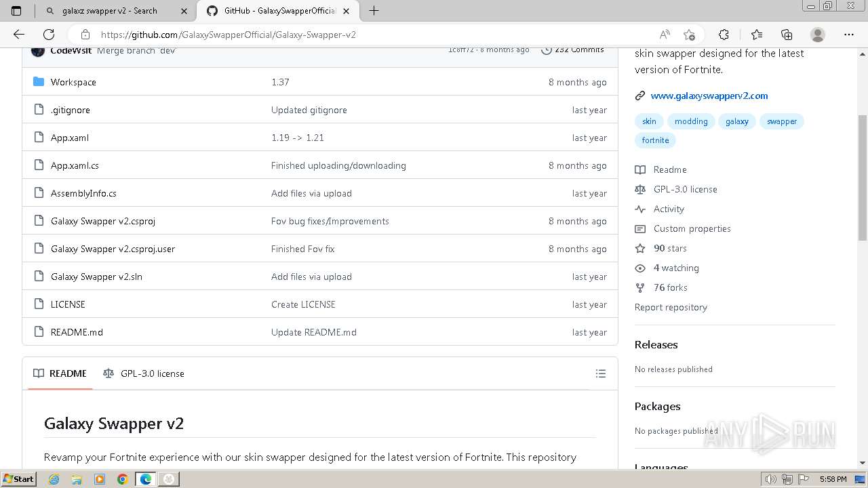Screen dimensions: 868x488
Task: Open Collections icon
Action: 787,35
